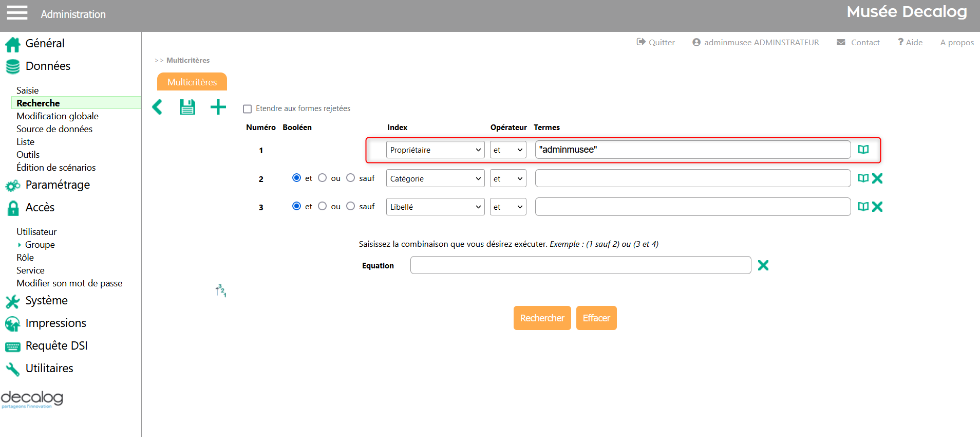Screen dimensions: 980x437
Task: Open the index book icon on row 3
Action: pyautogui.click(x=863, y=207)
